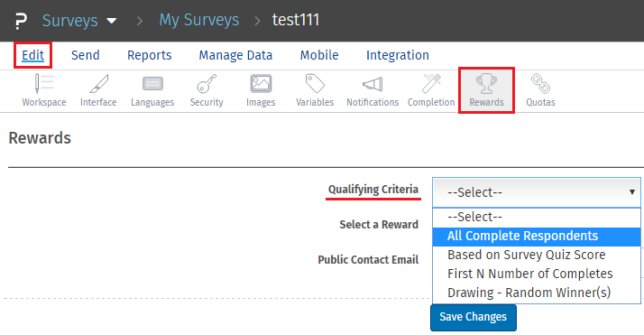Click the Surveys breadcrumb link
Viewport: 644px width, 335px height.
tap(70, 21)
